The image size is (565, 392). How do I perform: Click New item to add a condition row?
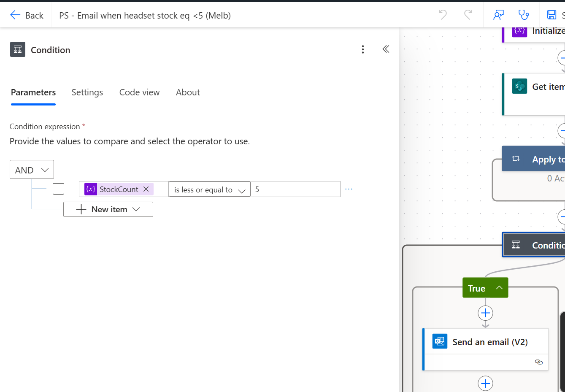click(x=108, y=209)
